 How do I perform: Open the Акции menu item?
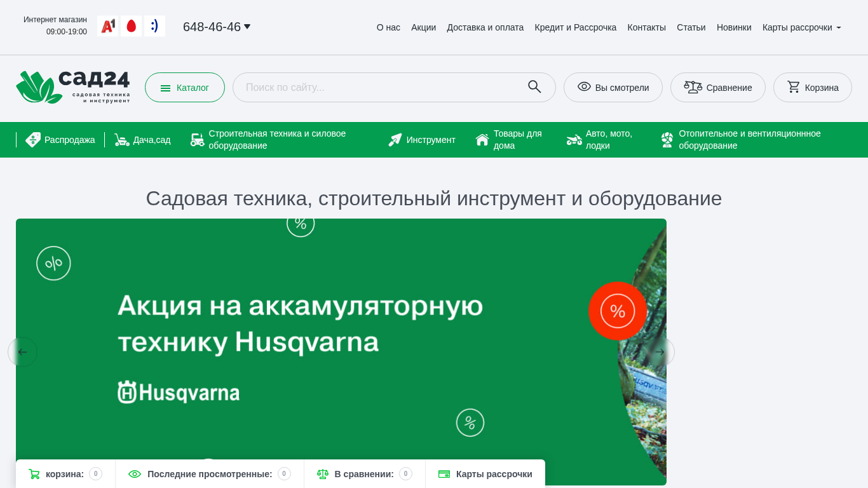[424, 27]
